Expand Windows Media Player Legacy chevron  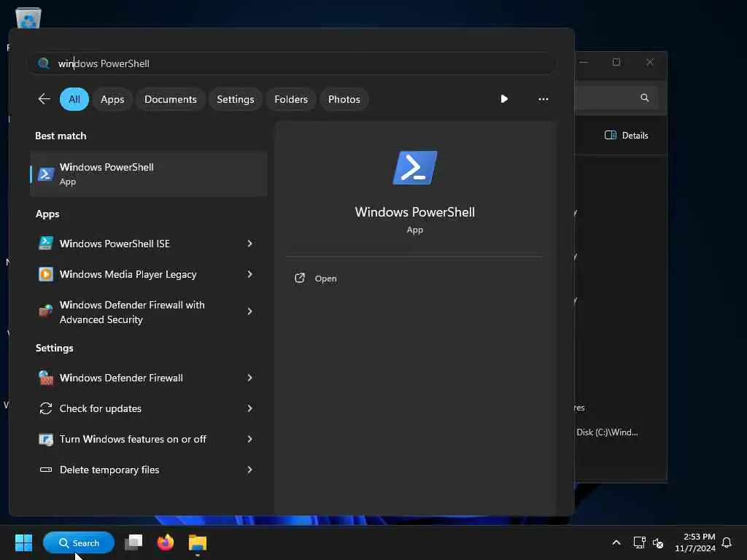249,274
